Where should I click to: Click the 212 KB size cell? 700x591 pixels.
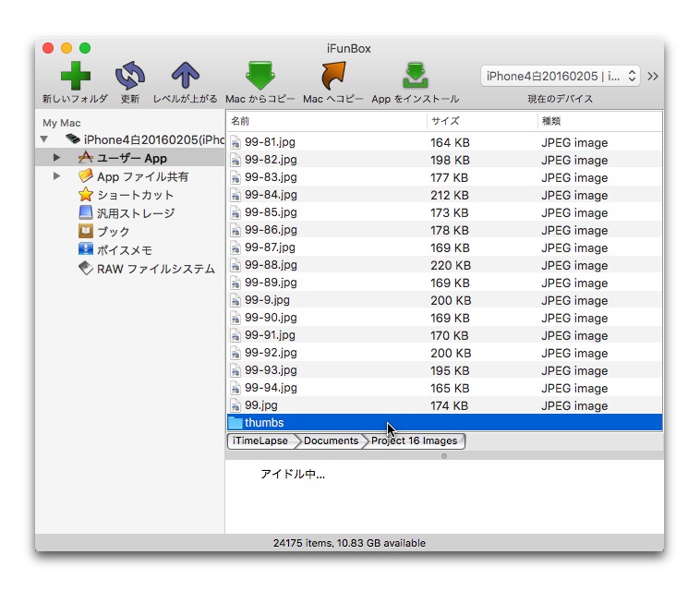point(450,195)
